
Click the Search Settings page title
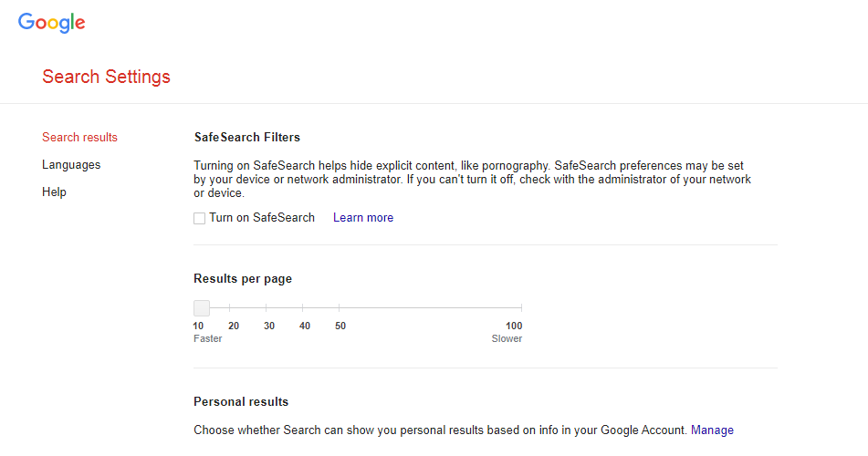(106, 77)
